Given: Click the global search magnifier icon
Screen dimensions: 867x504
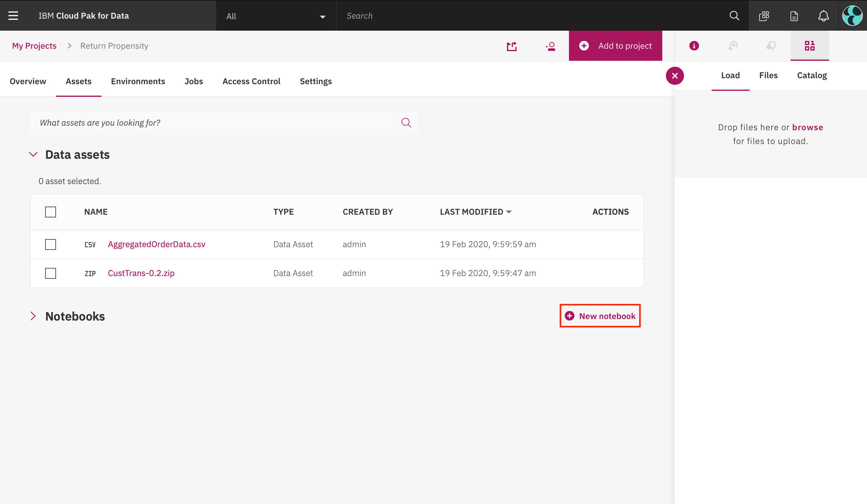Looking at the screenshot, I should pyautogui.click(x=734, y=16).
